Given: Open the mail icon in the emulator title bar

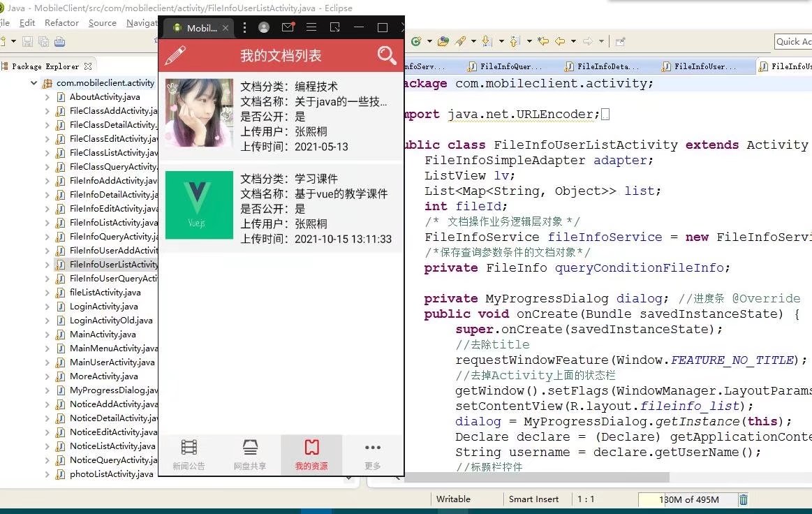Looking at the screenshot, I should click(x=288, y=27).
